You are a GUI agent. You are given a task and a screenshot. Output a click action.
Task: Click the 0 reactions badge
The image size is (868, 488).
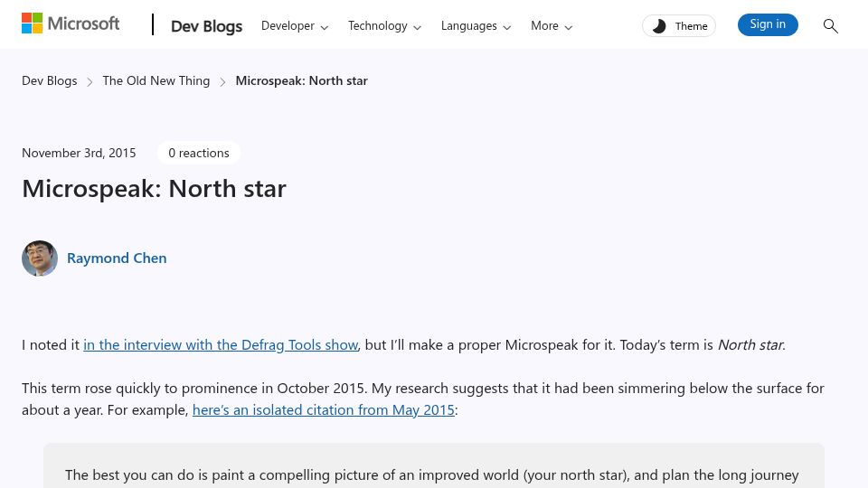(199, 153)
